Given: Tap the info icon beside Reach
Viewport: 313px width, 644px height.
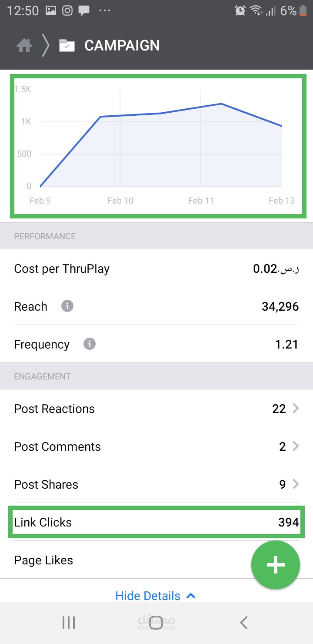Looking at the screenshot, I should tap(67, 306).
